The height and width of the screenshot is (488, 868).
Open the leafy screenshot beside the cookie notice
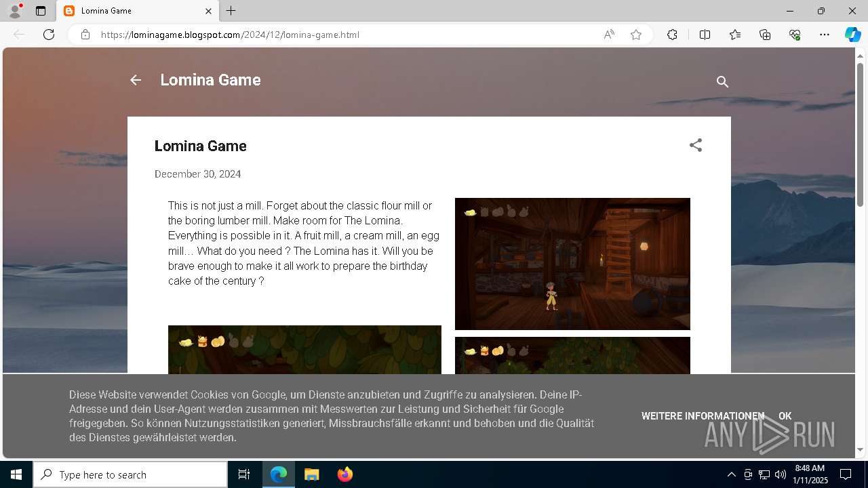click(x=304, y=350)
